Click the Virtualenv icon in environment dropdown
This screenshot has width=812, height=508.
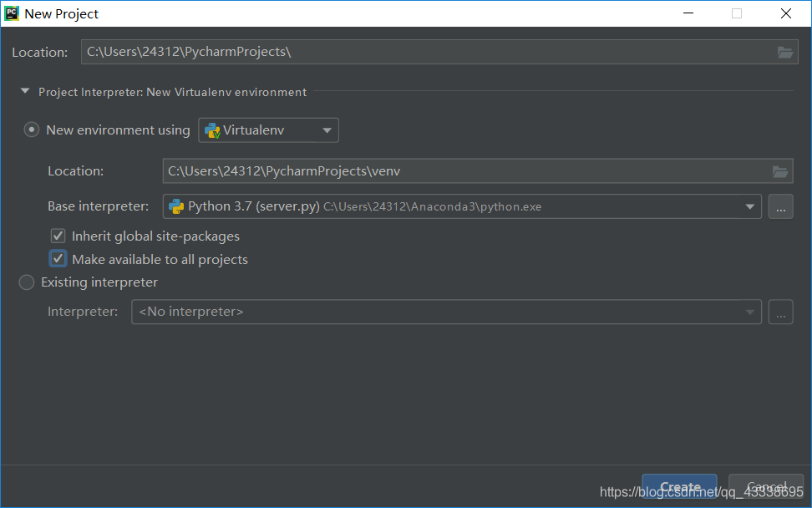click(212, 130)
